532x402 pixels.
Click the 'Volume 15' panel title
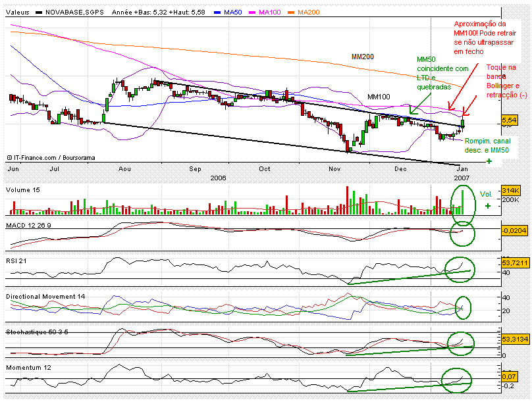23,190
